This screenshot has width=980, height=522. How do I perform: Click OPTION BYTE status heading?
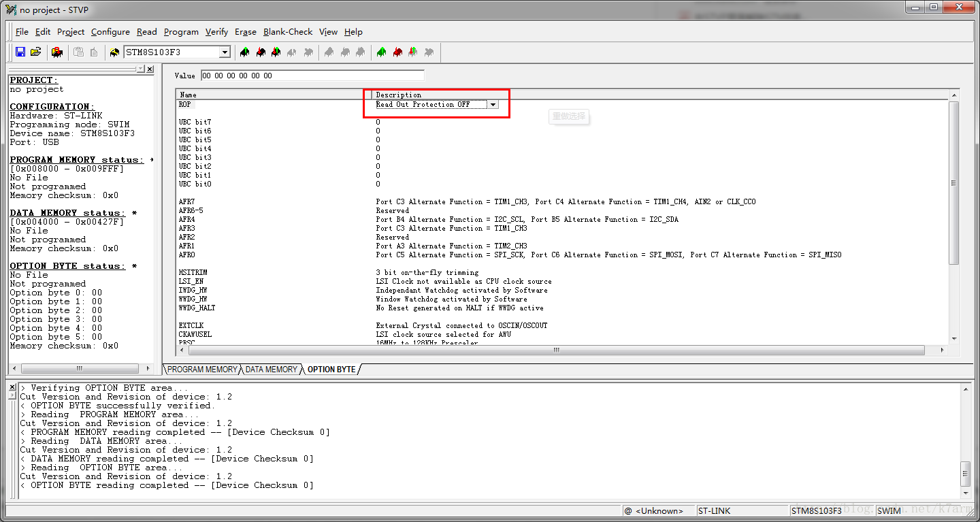[68, 266]
